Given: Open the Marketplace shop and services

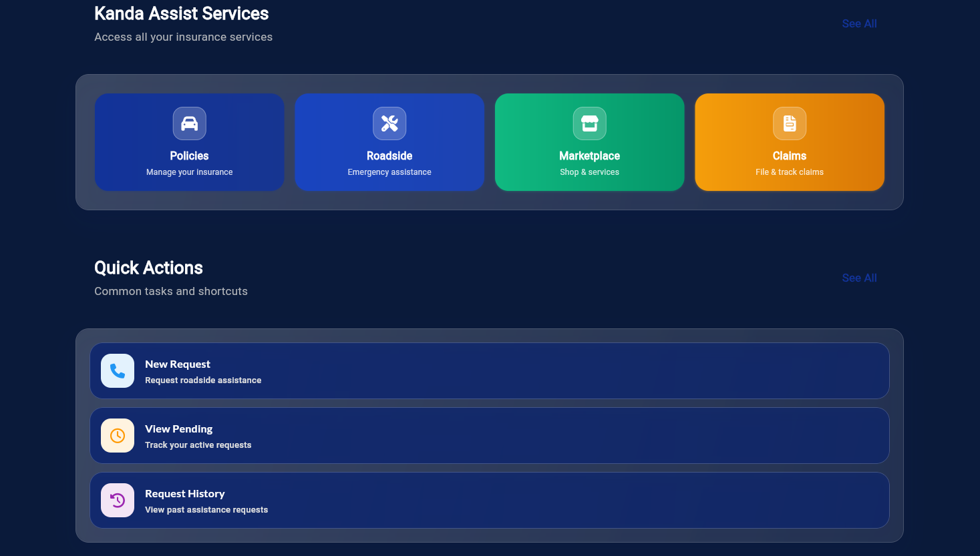Looking at the screenshot, I should [x=589, y=142].
